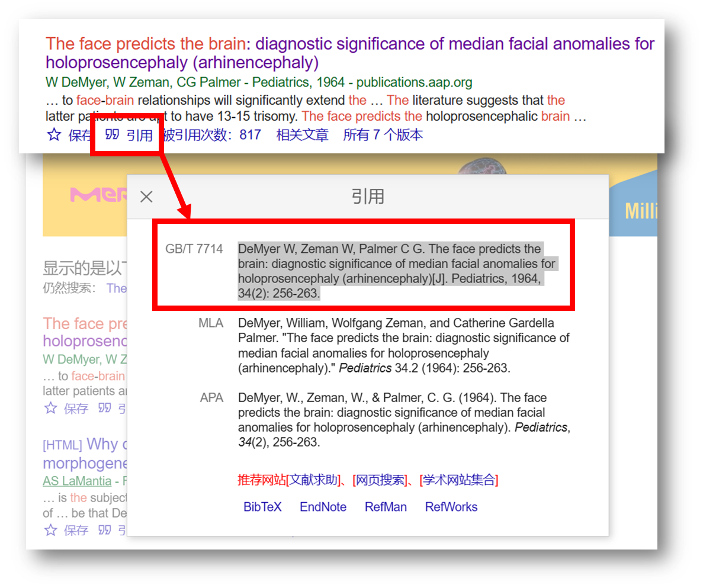Image resolution: width=703 pixels, height=588 pixels.
Task: Open the top result title 'The face predicts the brain'
Action: pyautogui.click(x=349, y=53)
